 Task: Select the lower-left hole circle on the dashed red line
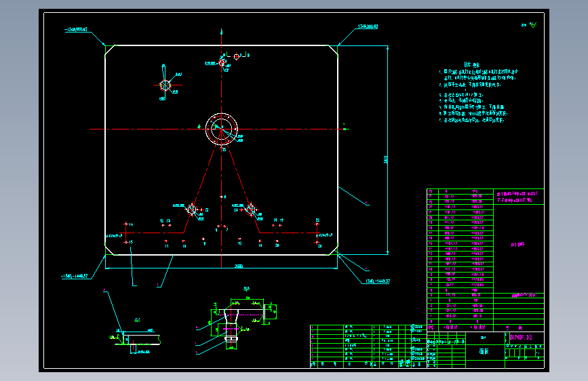pyautogui.click(x=192, y=209)
